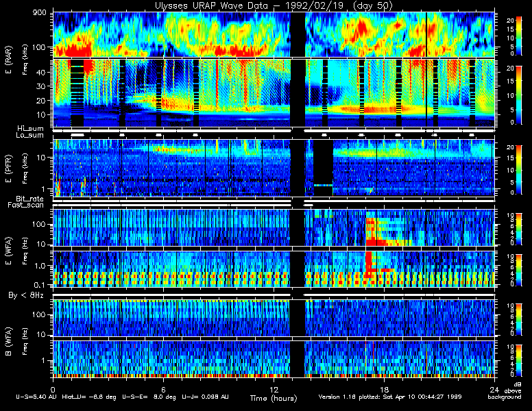
Task: Click the '900' frequency tick label
Action: pos(39,13)
